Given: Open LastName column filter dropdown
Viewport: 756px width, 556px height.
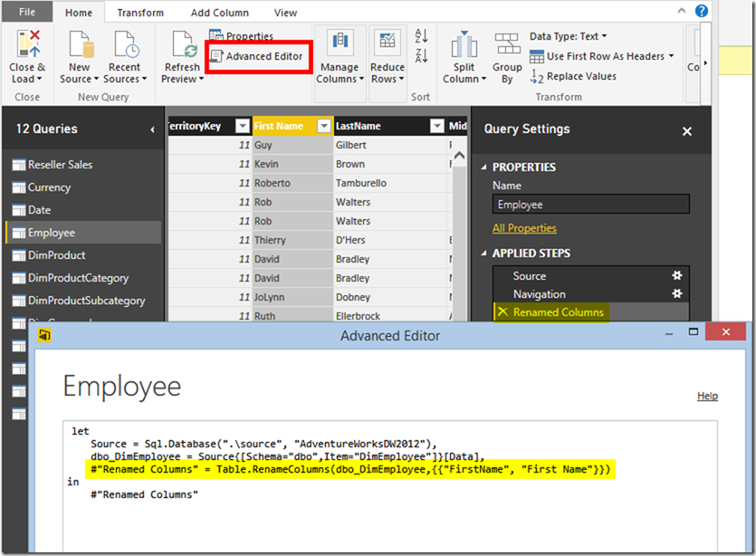Looking at the screenshot, I should [436, 126].
